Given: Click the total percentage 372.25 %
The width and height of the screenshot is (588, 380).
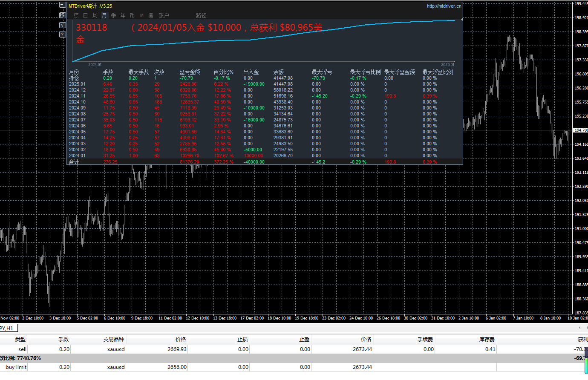Looking at the screenshot, I should (x=224, y=162).
